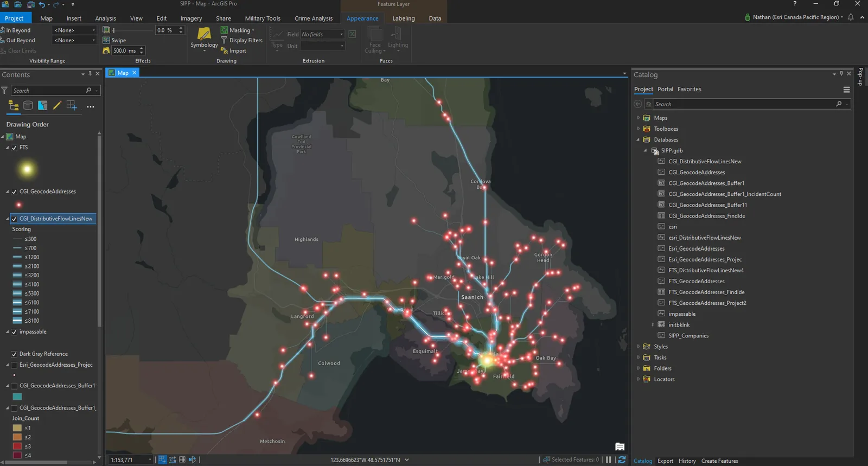Switch to the Portal catalog tab
868x466 pixels.
pos(665,90)
